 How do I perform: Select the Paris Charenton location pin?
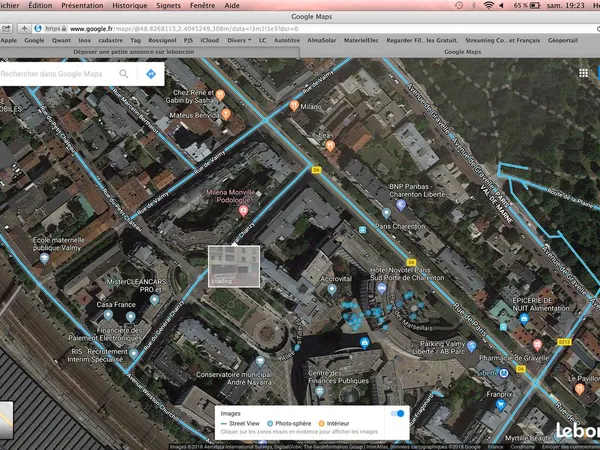point(386,213)
